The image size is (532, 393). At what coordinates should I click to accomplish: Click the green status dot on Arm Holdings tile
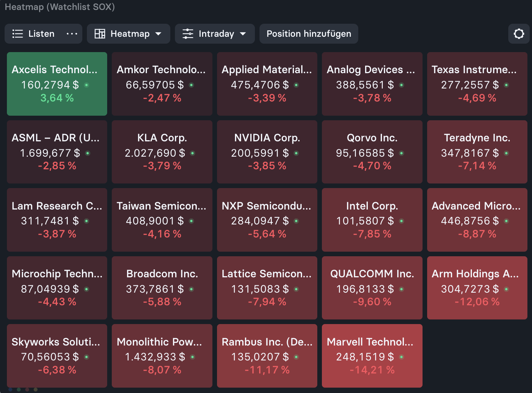click(x=506, y=289)
